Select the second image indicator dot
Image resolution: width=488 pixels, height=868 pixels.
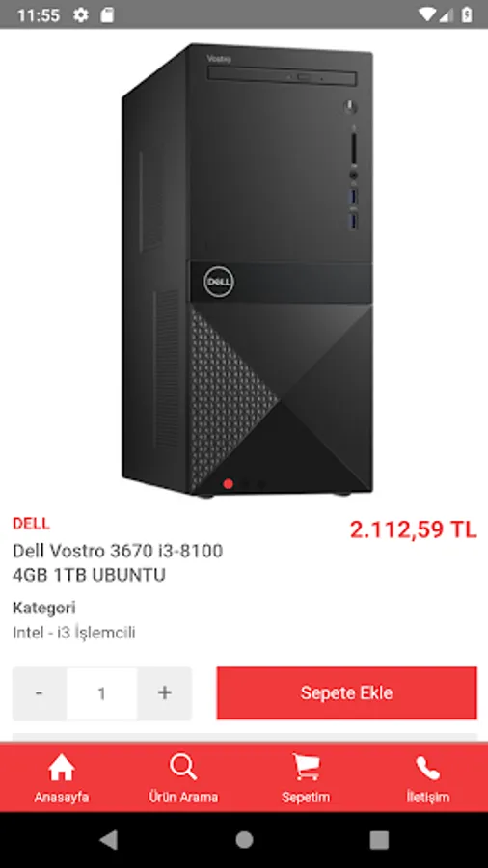click(x=245, y=484)
